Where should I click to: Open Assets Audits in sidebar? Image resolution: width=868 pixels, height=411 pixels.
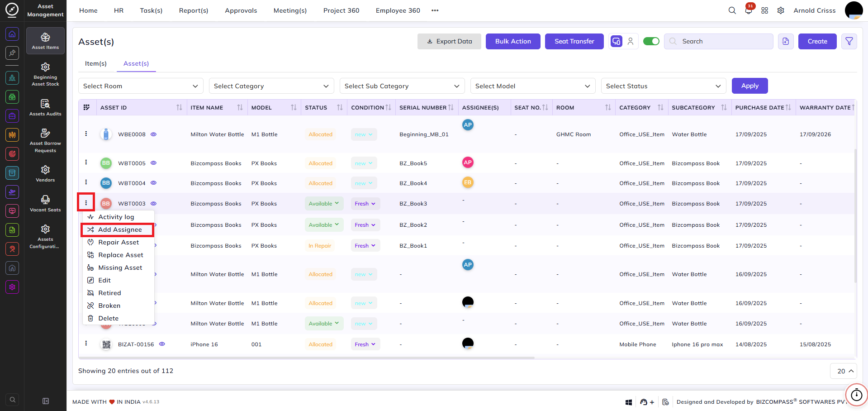coord(45,107)
